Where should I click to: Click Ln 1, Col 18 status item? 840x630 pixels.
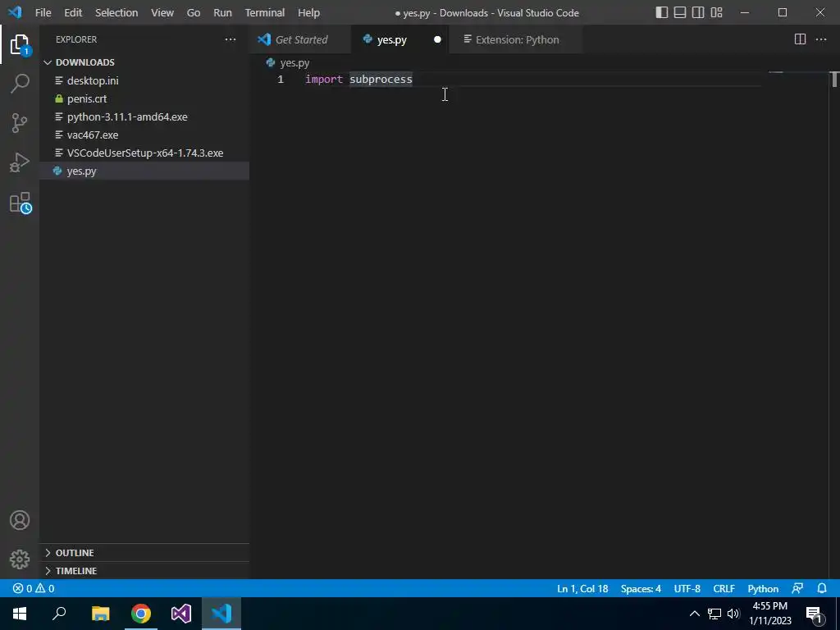point(582,588)
